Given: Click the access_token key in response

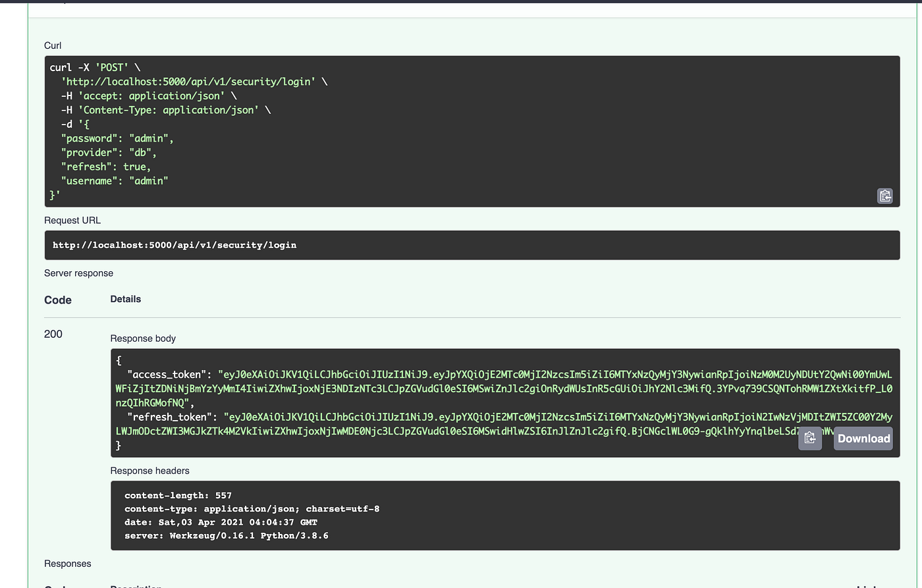Looking at the screenshot, I should 169,375.
